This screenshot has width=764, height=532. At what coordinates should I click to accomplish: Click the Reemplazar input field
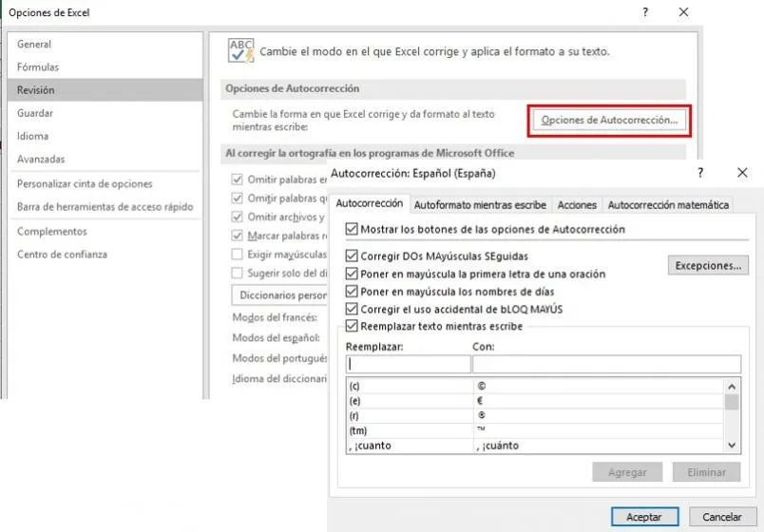click(x=408, y=364)
